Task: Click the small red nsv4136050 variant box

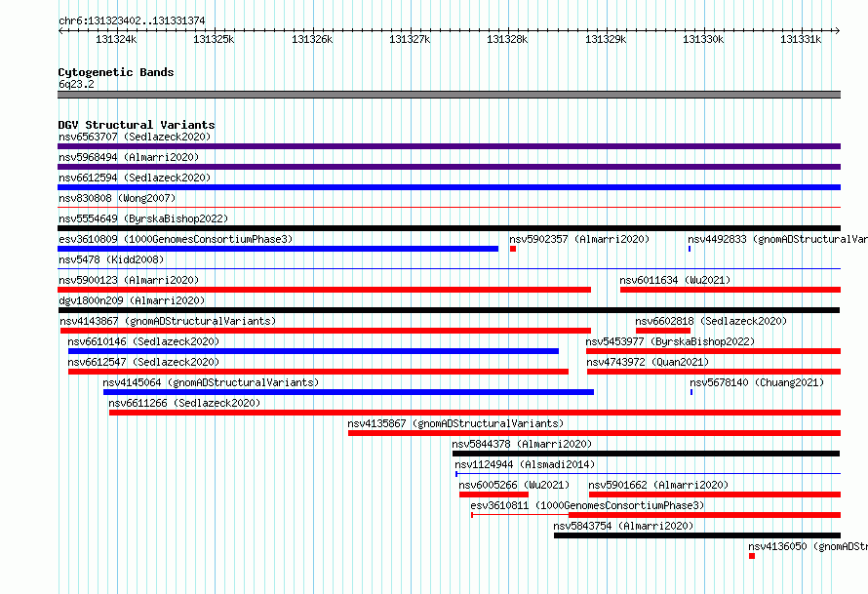Action: point(752,556)
